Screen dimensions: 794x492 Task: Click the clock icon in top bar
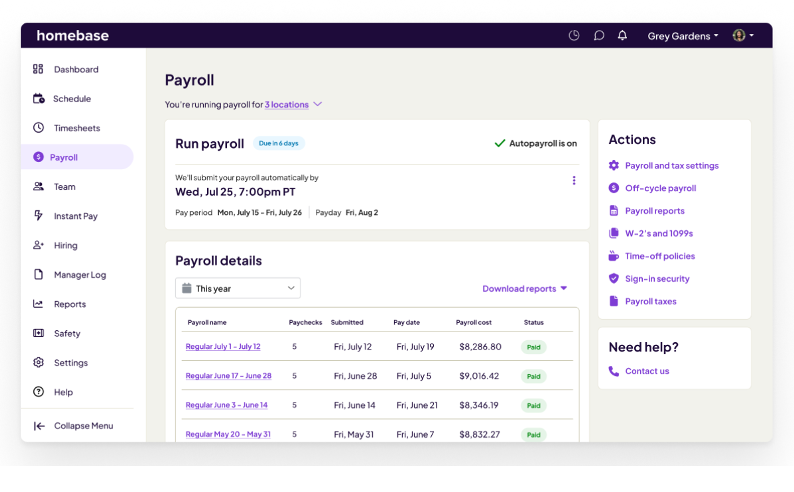pyautogui.click(x=574, y=35)
